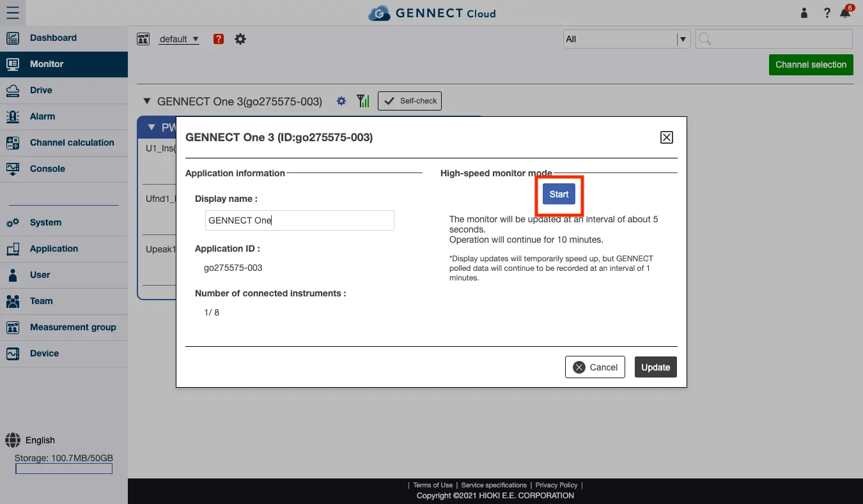
Task: Go to Dashboard in the sidebar
Action: pyautogui.click(x=64, y=38)
